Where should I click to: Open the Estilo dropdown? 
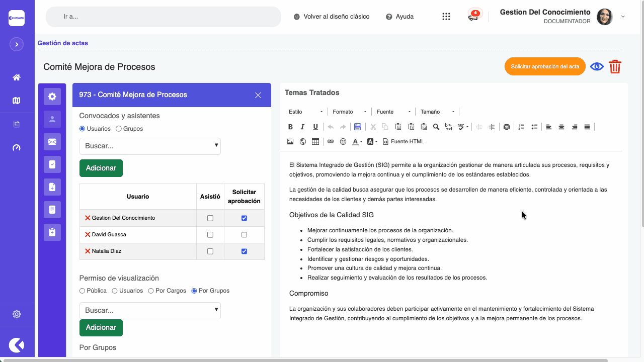[x=305, y=112]
